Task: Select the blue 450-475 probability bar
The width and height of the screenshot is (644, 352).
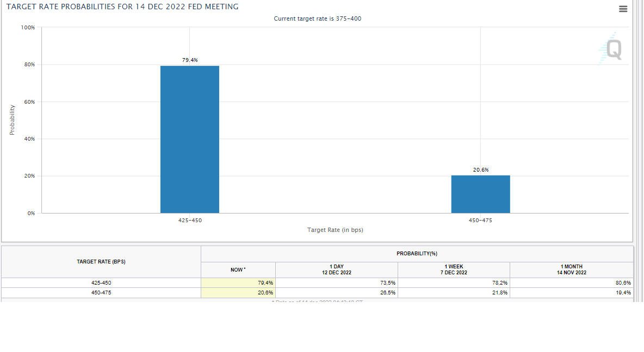Action: 480,194
